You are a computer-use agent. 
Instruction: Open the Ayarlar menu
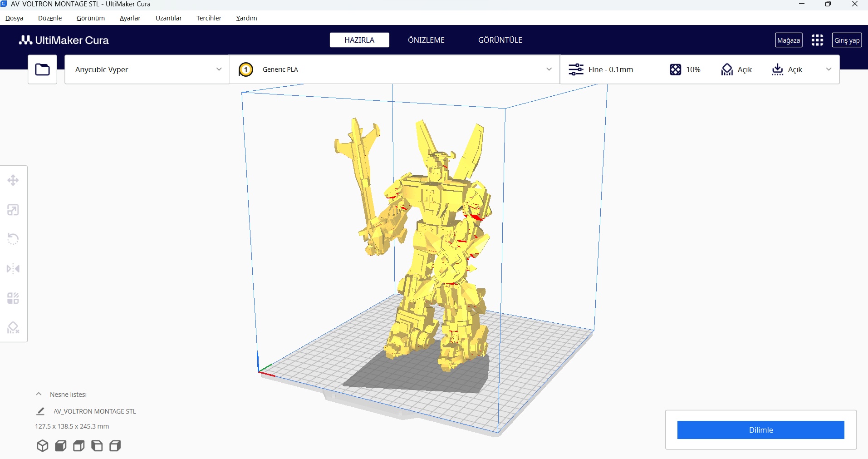pos(130,18)
